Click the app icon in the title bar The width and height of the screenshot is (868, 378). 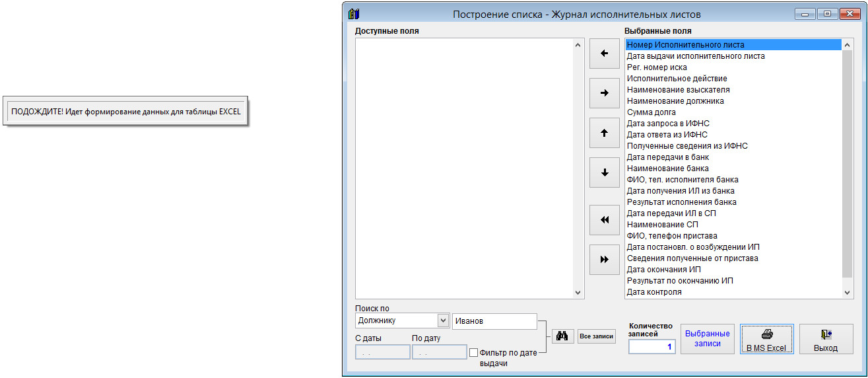tap(353, 13)
